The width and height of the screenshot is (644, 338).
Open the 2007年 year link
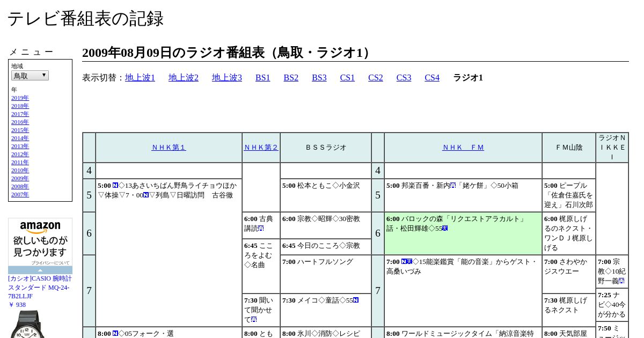[20, 194]
